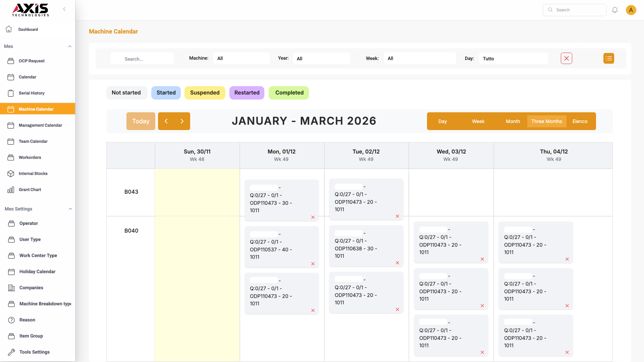Click the calendar Search... input field
The image size is (644, 362).
[142, 59]
